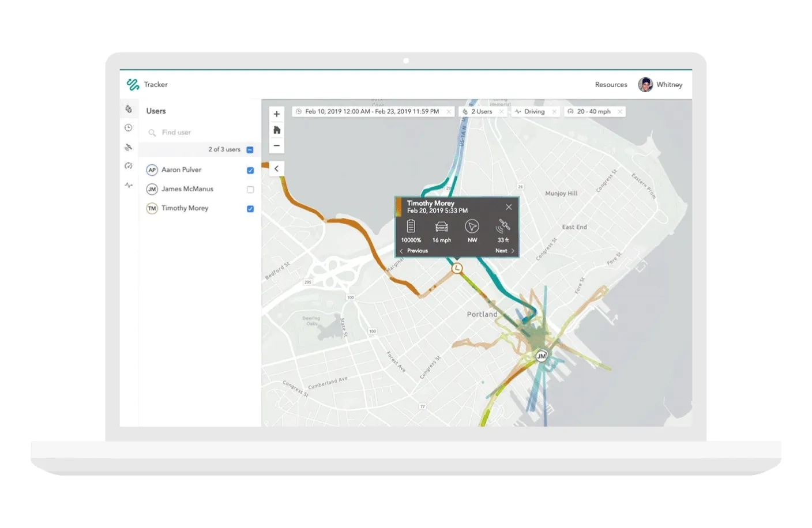Image resolution: width=812 pixels, height=528 pixels.
Task: Open the 2 Users filter chip
Action: click(482, 111)
